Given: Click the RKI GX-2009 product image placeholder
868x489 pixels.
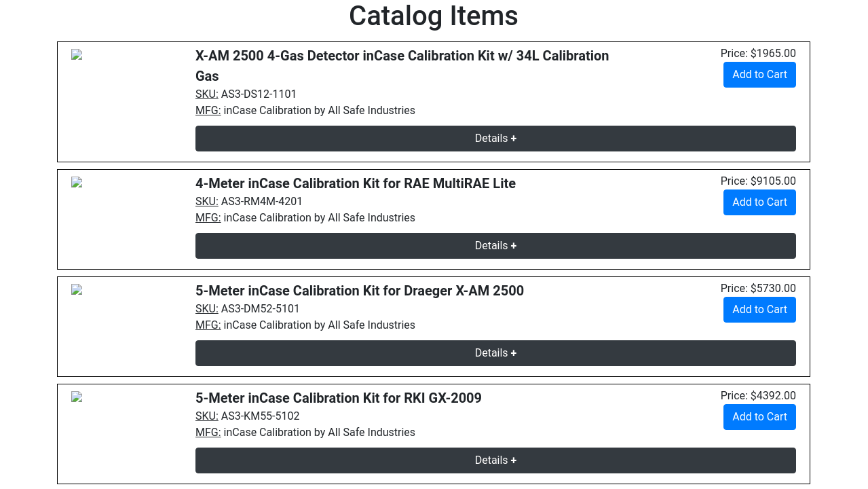Looking at the screenshot, I should coord(77,397).
